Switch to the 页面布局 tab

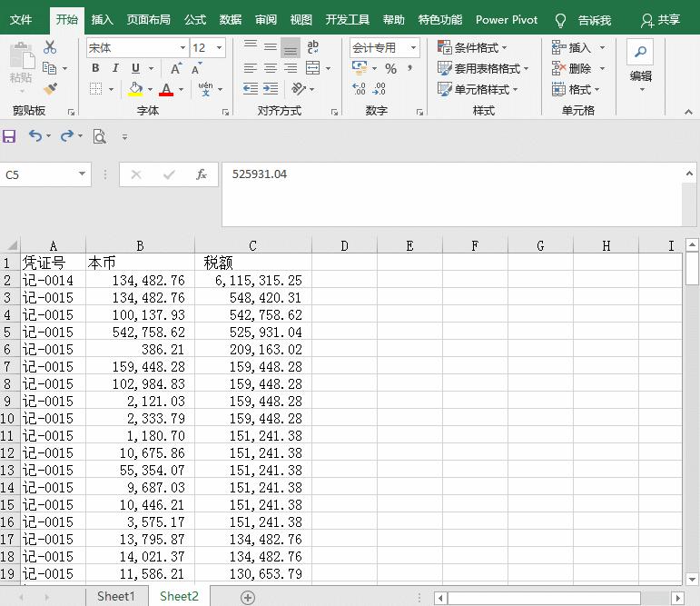click(x=149, y=20)
